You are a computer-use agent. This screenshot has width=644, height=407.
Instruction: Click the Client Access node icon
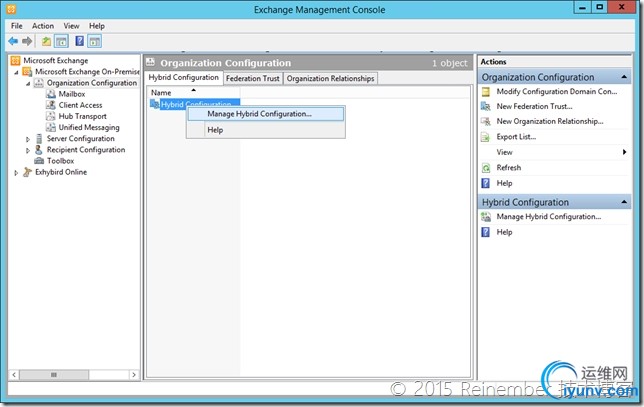coord(51,105)
